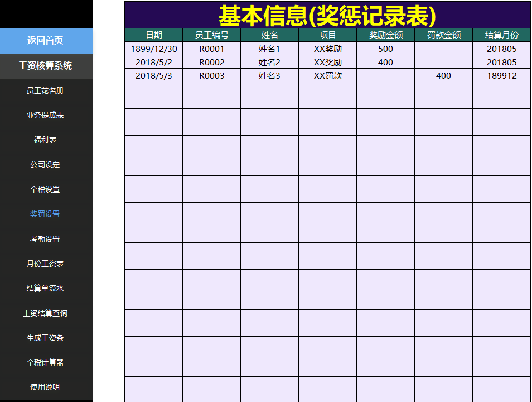
Task: Select the 姓名2 cell
Action: pyautogui.click(x=270, y=62)
